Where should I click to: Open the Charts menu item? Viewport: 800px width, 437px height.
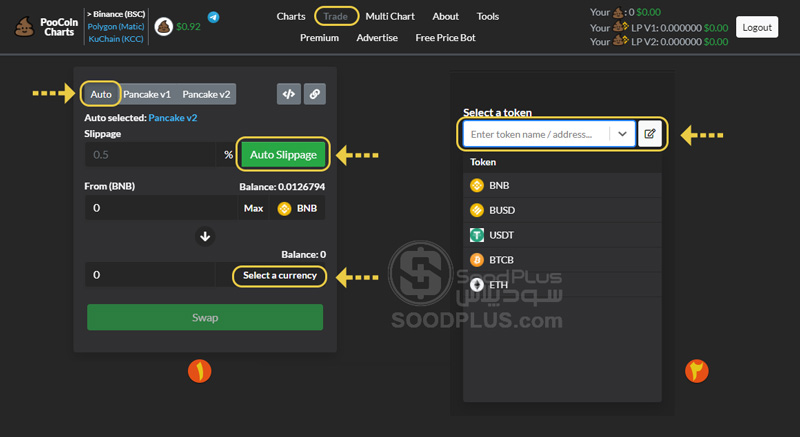[x=291, y=16]
